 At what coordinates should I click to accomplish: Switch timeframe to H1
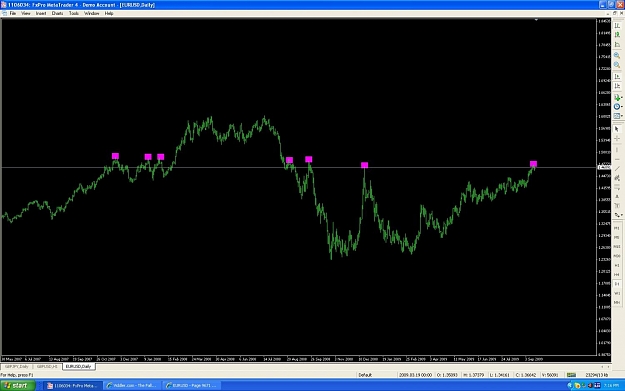617,265
